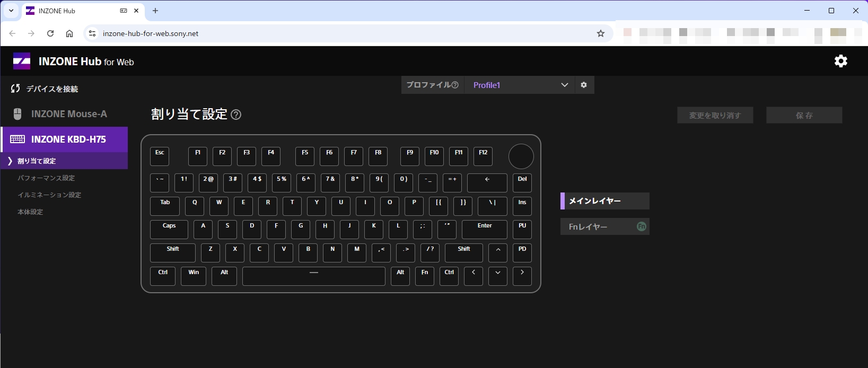Screen dimensions: 868x368
Task: Click the 保存 button
Action: pos(804,115)
